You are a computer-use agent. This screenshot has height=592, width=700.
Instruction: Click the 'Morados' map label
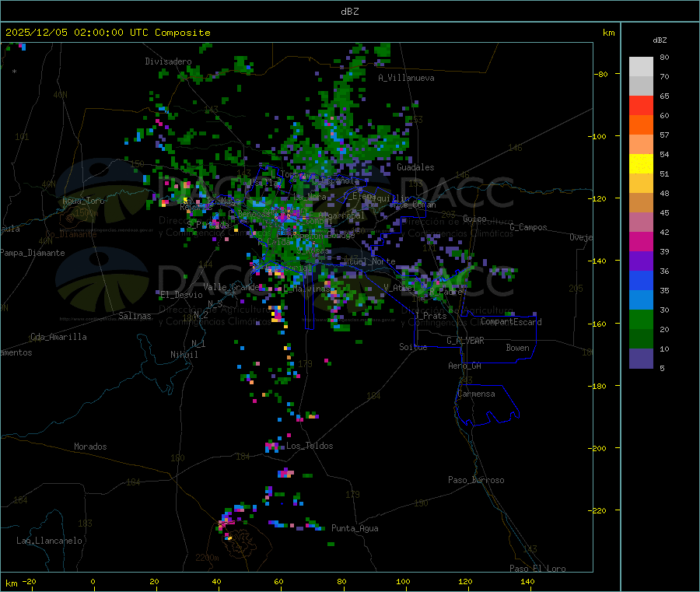[x=91, y=447]
